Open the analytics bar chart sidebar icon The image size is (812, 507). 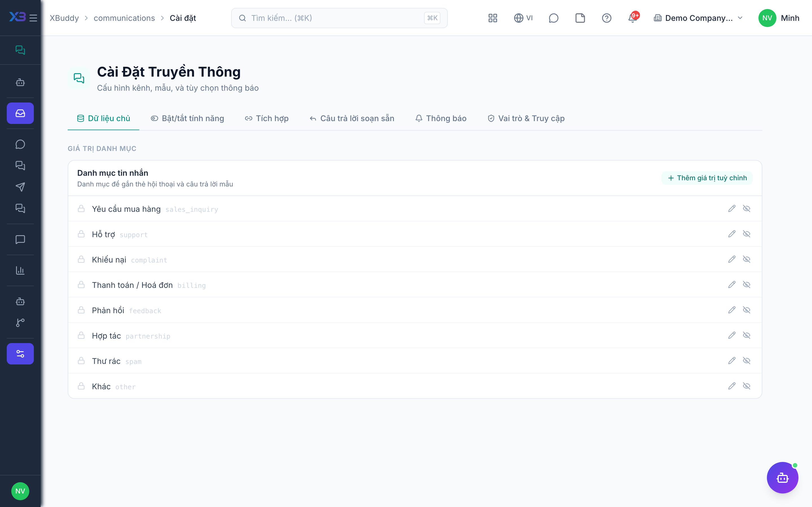tap(20, 270)
